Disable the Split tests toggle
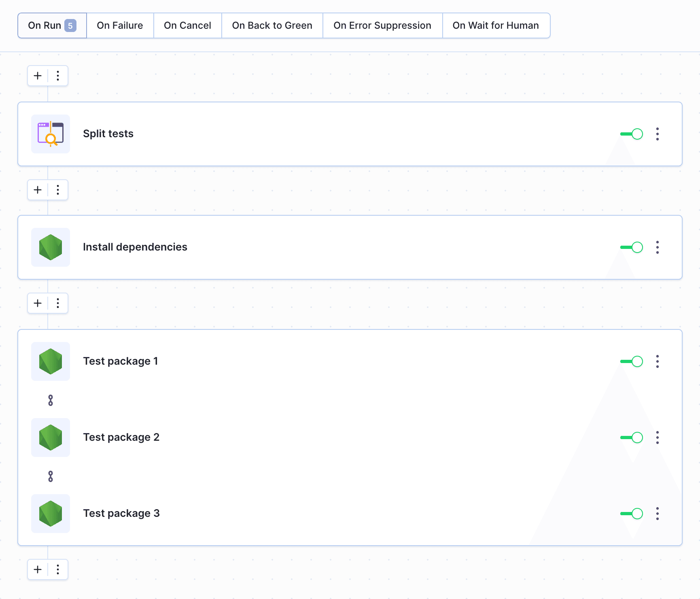 point(631,134)
